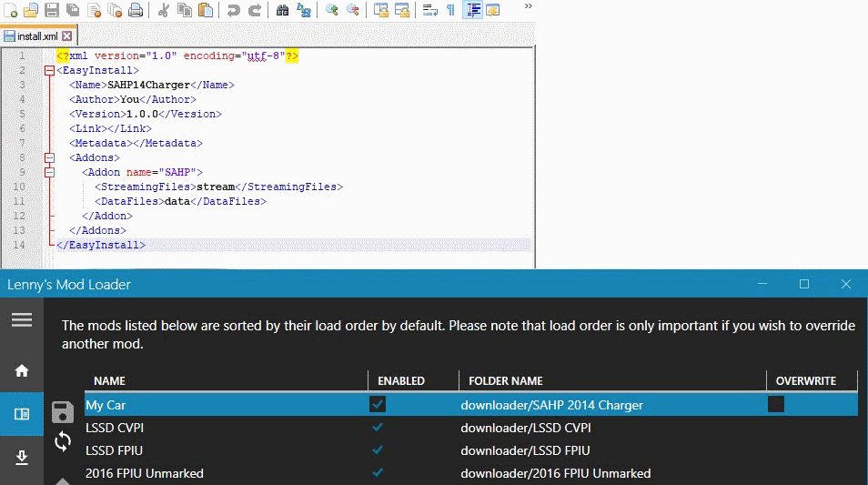Go to the Home page in sidebar
868x485 pixels.
click(x=22, y=370)
